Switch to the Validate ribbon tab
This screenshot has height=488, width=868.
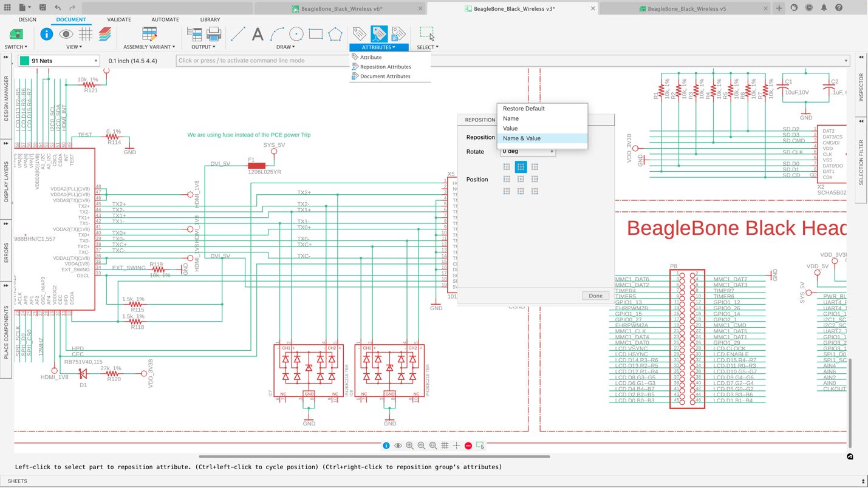coord(119,19)
